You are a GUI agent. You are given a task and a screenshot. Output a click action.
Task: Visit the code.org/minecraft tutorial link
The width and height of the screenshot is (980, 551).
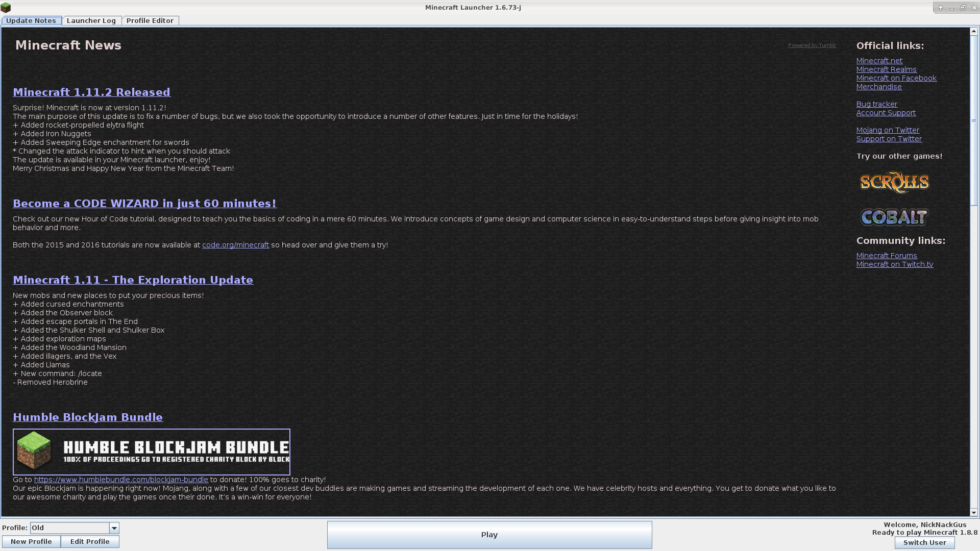coord(235,244)
